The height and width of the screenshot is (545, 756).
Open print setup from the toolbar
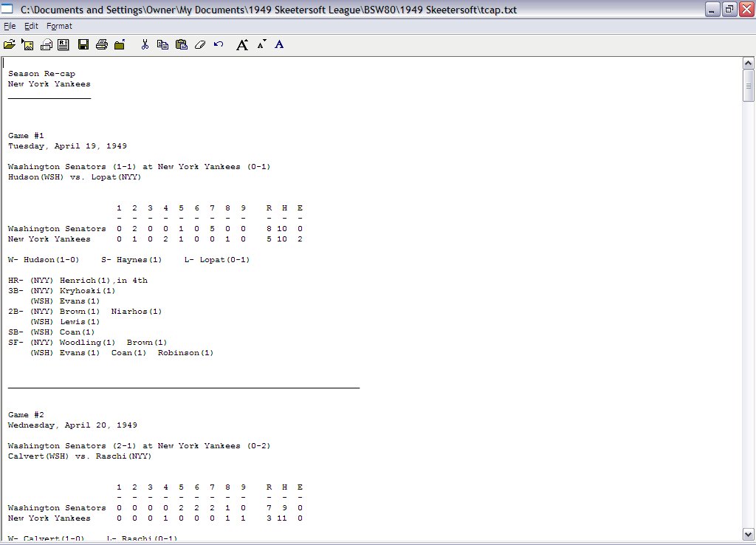46,45
